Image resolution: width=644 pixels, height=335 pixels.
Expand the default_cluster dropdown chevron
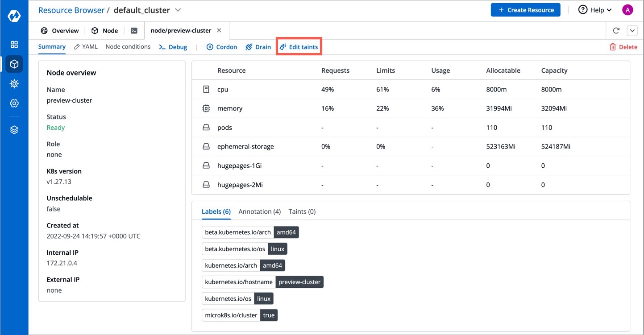(178, 10)
